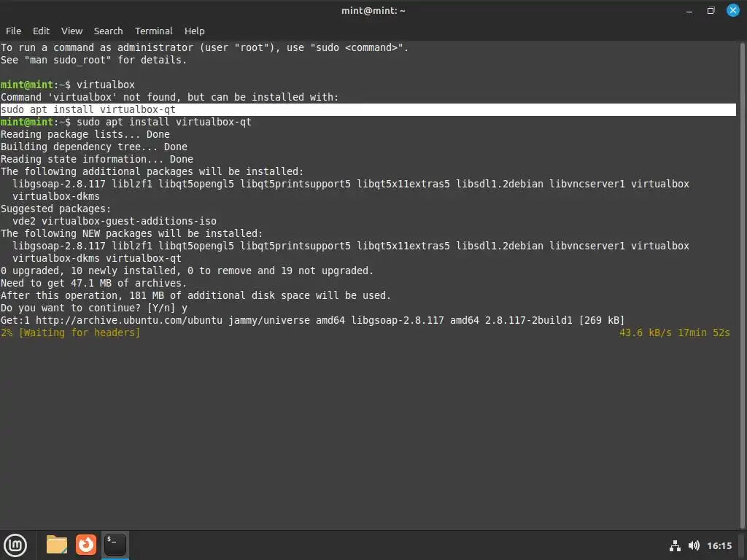Open the network connection tray icon
The image size is (747, 560).
click(675, 545)
